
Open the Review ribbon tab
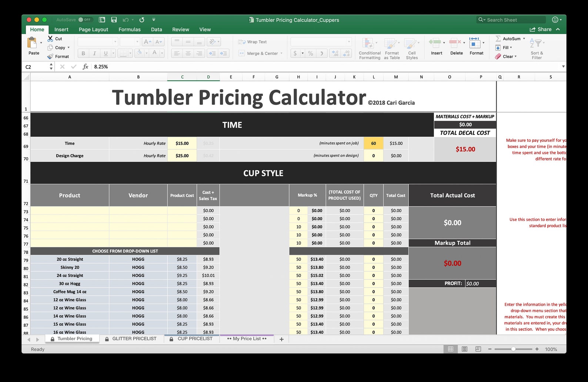tap(181, 29)
